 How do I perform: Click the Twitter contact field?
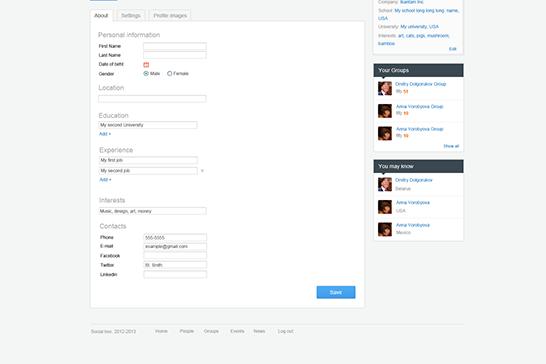click(x=175, y=265)
